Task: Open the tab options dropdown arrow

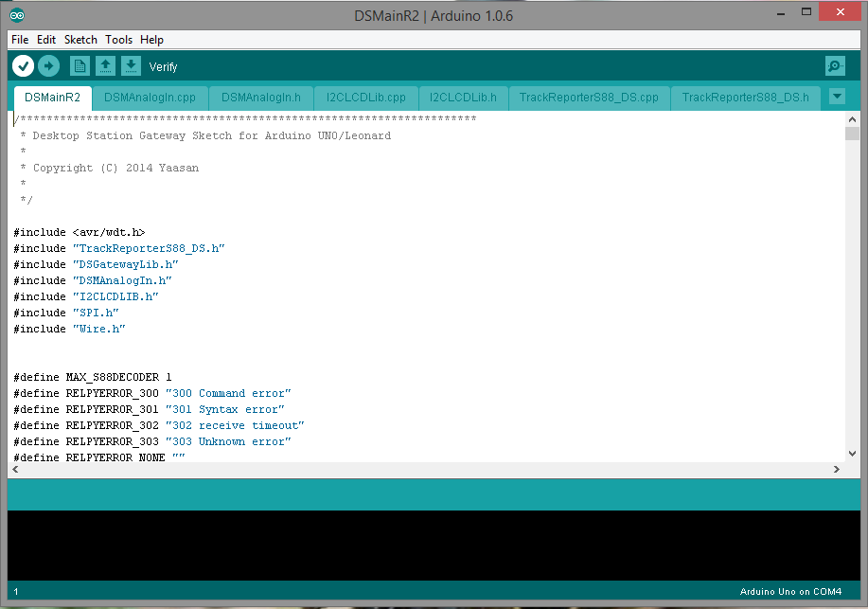Action: [x=837, y=97]
